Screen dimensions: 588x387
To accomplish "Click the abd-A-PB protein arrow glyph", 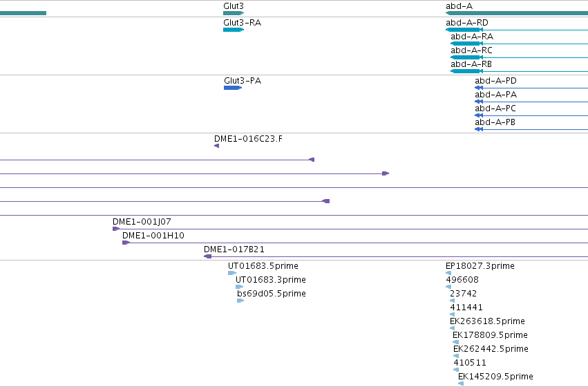I will coord(479,129).
